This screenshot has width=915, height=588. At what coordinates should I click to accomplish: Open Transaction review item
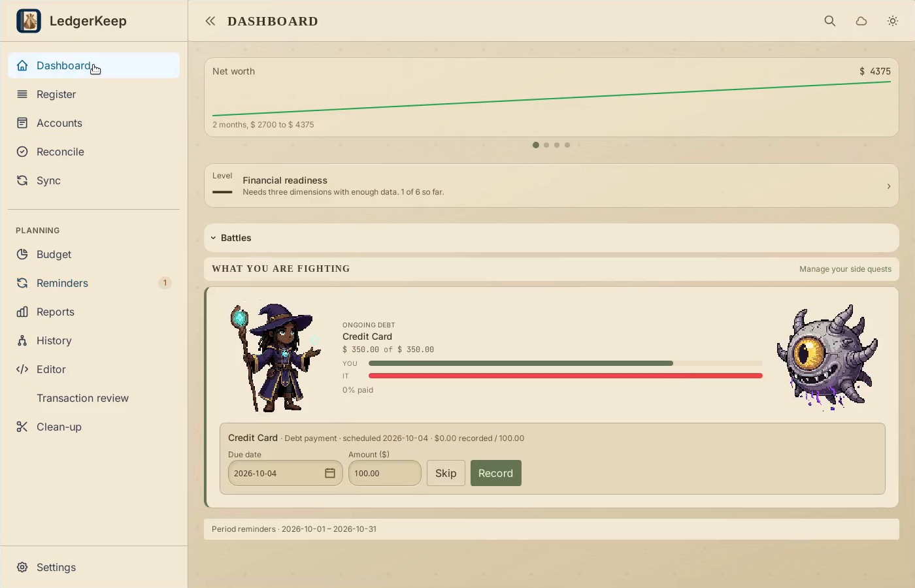click(x=93, y=398)
